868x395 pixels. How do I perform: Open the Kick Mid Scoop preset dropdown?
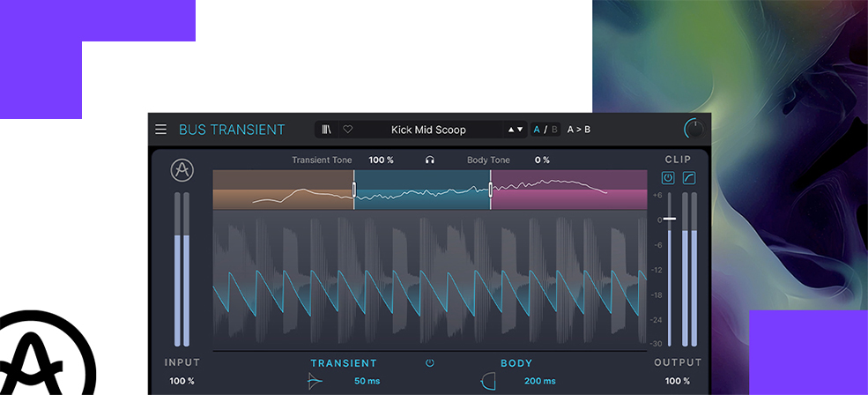click(x=428, y=130)
